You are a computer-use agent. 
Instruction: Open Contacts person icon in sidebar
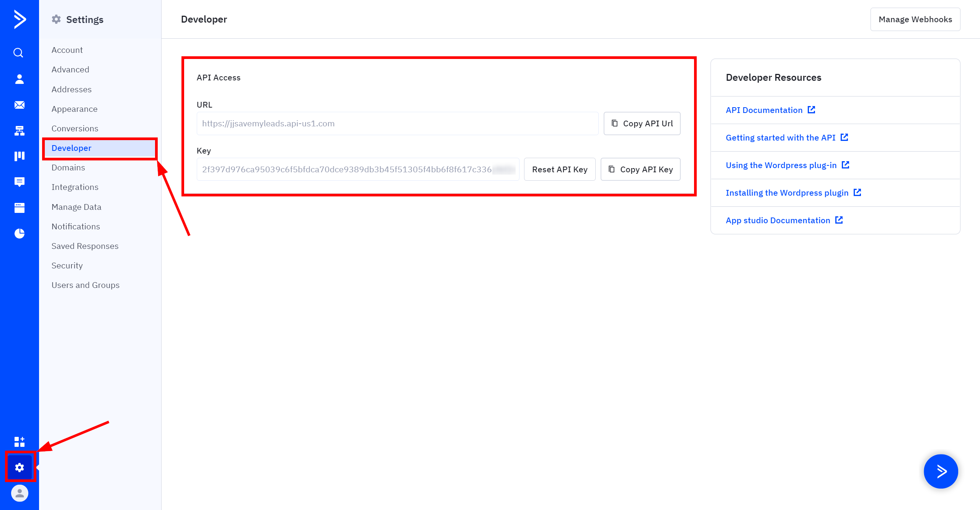point(20,79)
